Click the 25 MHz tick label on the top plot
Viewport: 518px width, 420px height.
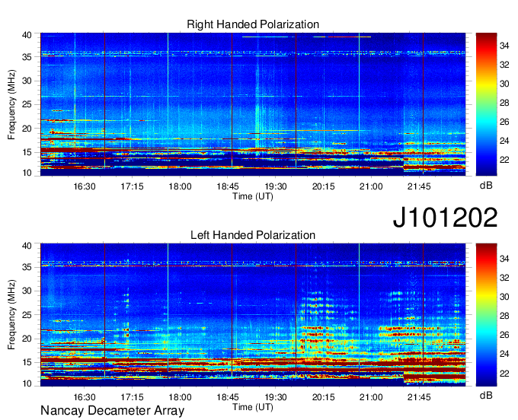27,104
